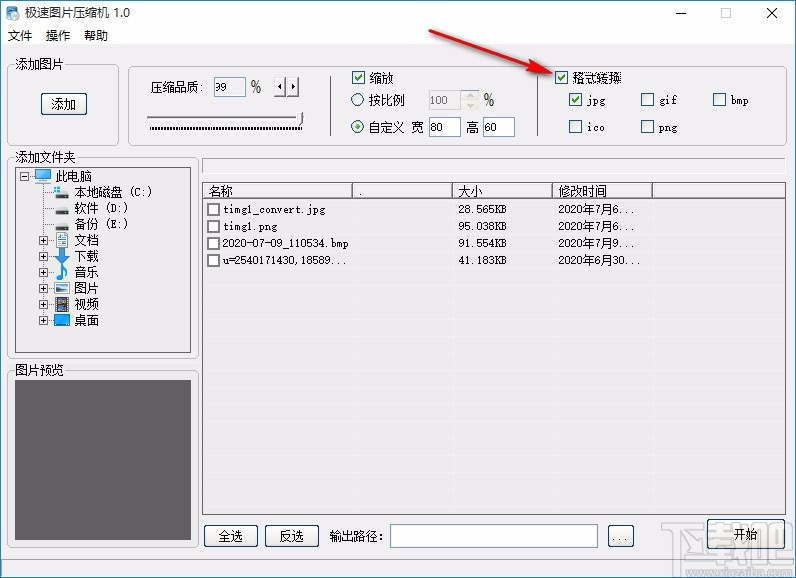Click the 视频 film strip icon

pos(61,304)
